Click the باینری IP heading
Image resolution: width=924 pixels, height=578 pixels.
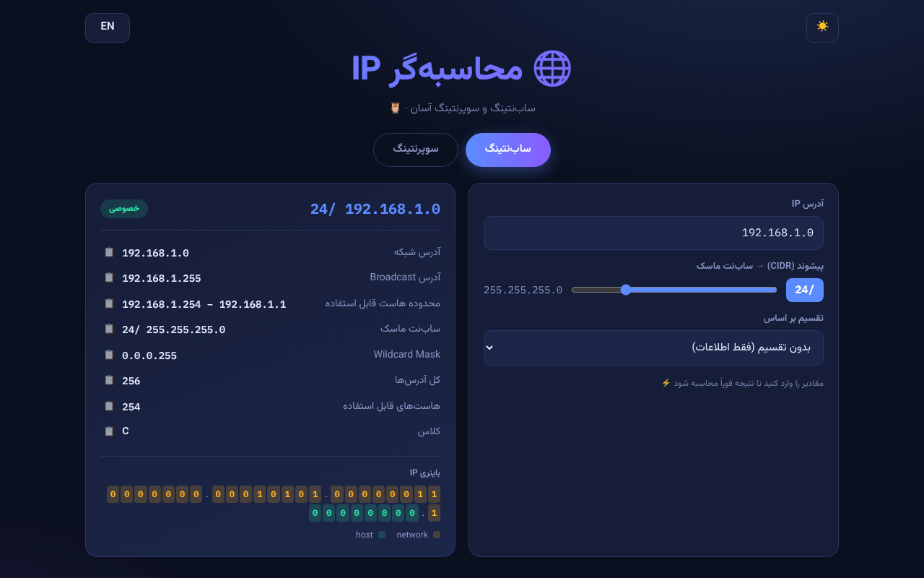coord(425,473)
